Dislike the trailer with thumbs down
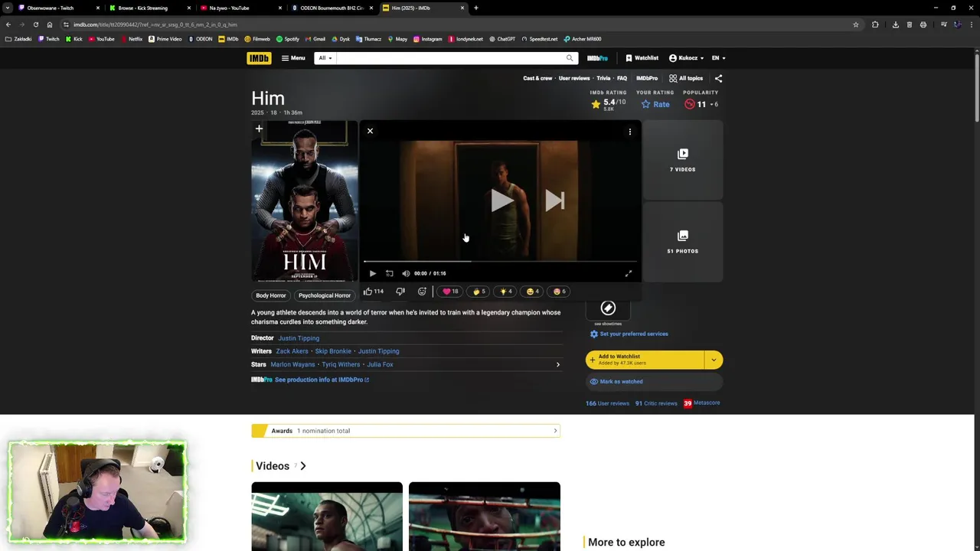The height and width of the screenshot is (551, 980). [x=400, y=292]
